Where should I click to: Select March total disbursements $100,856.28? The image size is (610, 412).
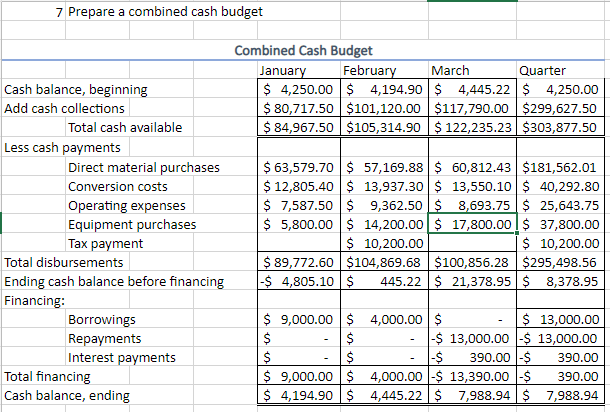coord(473,263)
